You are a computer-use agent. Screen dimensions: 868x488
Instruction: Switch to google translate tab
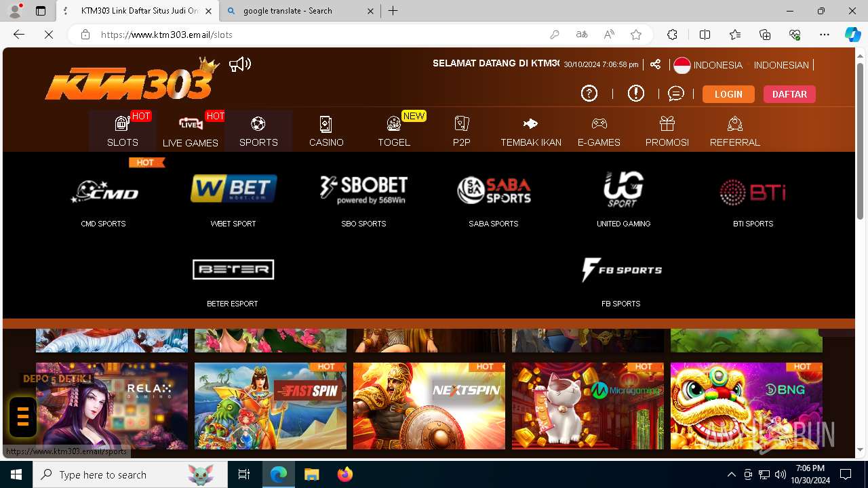coord(301,11)
